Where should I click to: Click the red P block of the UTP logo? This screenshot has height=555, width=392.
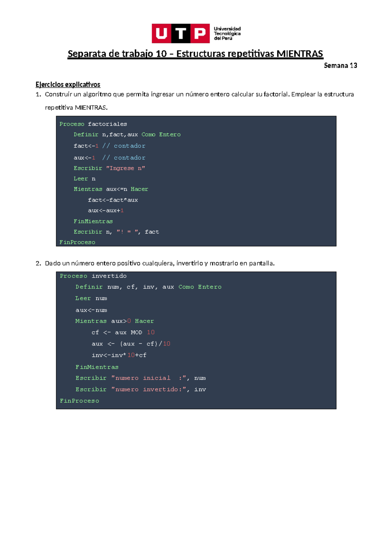[200, 33]
